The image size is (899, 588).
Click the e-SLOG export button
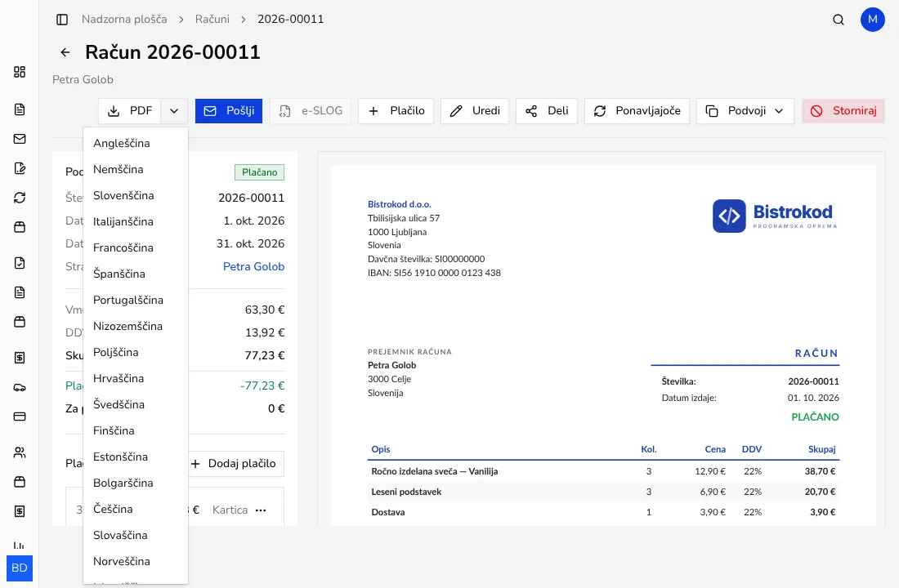[x=311, y=111]
